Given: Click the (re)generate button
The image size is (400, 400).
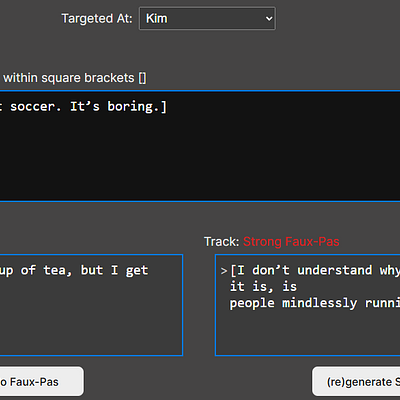Looking at the screenshot, I should [x=356, y=381].
